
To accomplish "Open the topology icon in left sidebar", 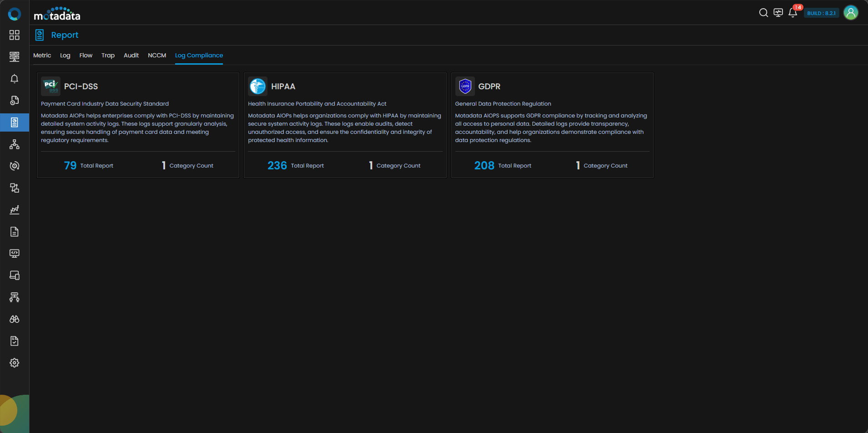I will point(15,144).
